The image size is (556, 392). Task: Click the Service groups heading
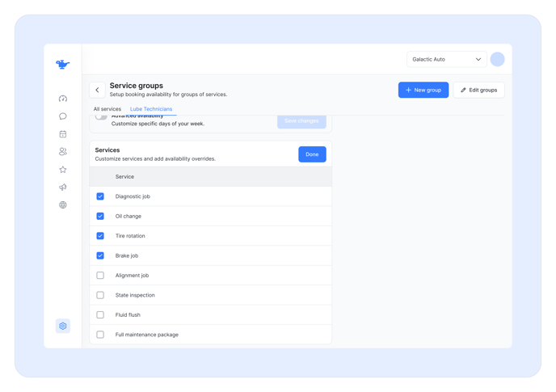coord(136,86)
